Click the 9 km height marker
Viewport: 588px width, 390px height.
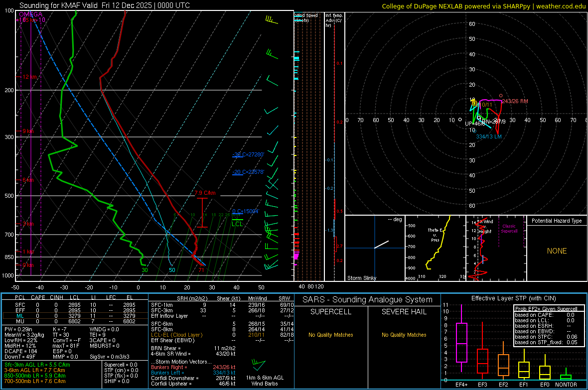click(28, 131)
